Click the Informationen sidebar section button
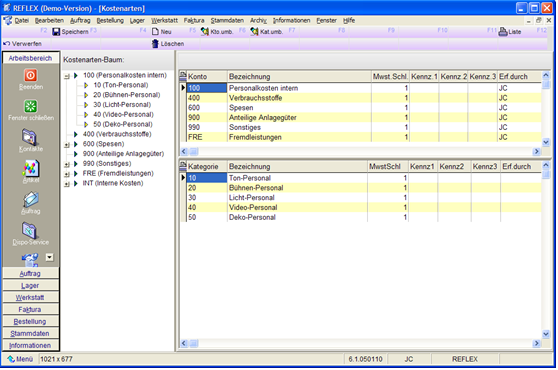Image resolution: width=558 pixels, height=370 pixels. [30, 345]
